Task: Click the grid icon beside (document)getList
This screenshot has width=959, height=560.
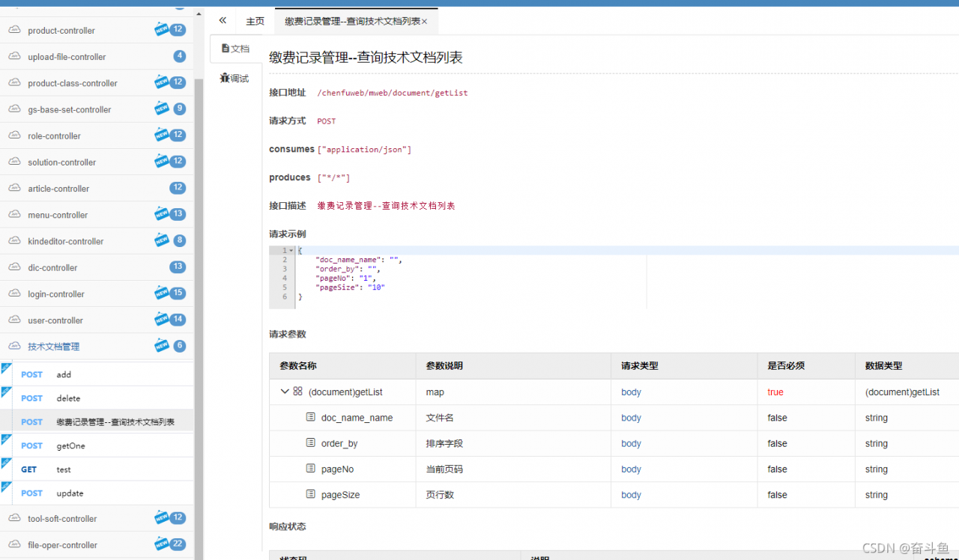Action: click(297, 392)
